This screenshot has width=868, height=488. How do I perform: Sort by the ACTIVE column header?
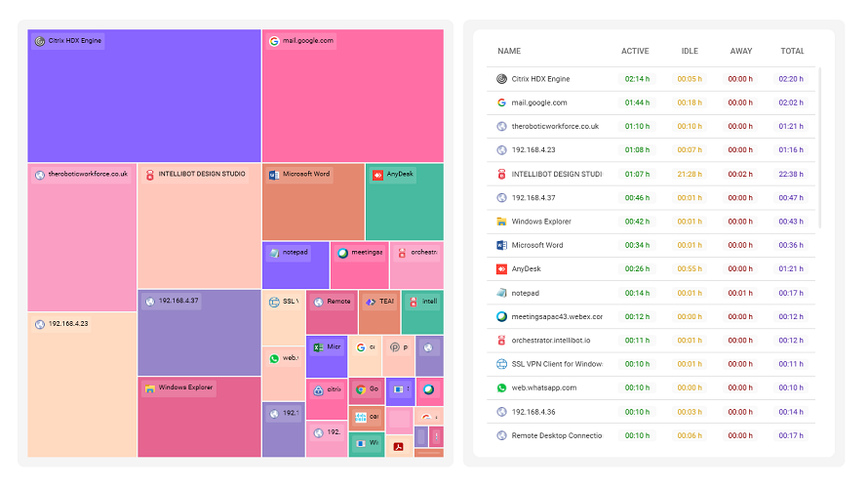coord(635,51)
